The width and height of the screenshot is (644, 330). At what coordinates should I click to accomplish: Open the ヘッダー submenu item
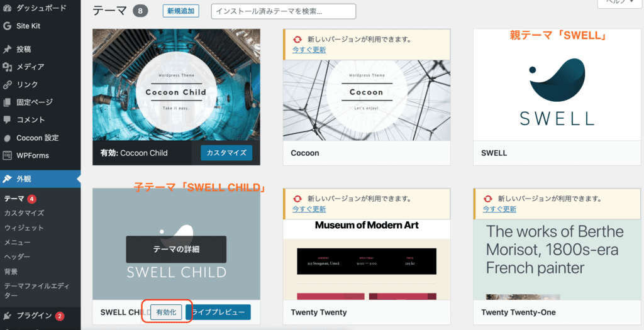[x=17, y=256]
